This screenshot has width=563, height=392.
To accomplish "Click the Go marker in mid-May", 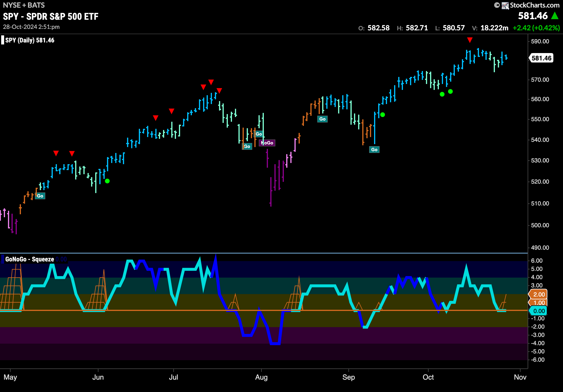I will [40, 196].
